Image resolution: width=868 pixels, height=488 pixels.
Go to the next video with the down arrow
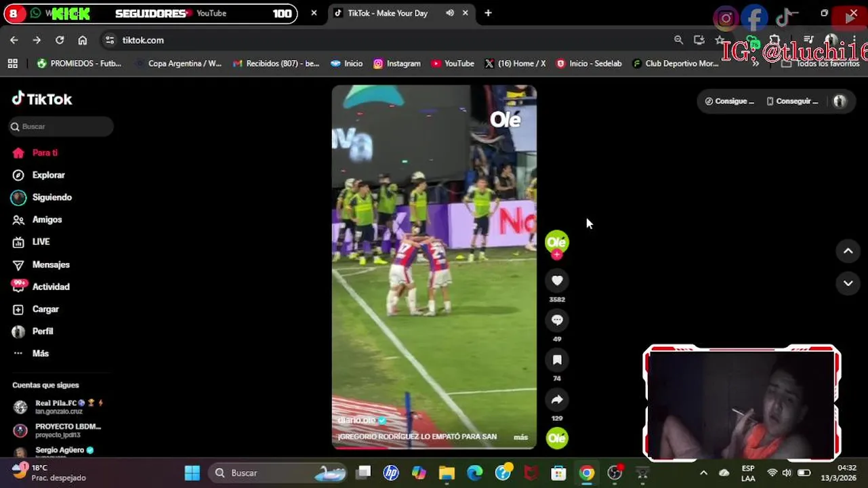coord(848,283)
